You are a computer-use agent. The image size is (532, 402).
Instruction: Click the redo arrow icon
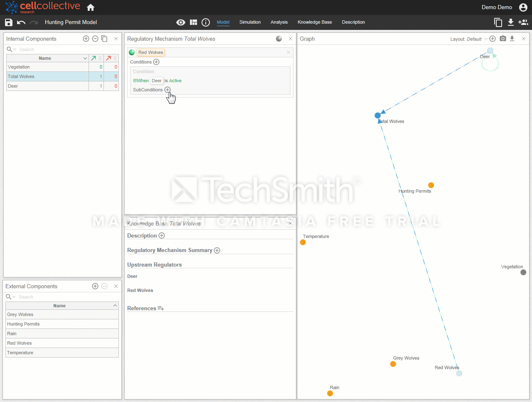coord(34,22)
